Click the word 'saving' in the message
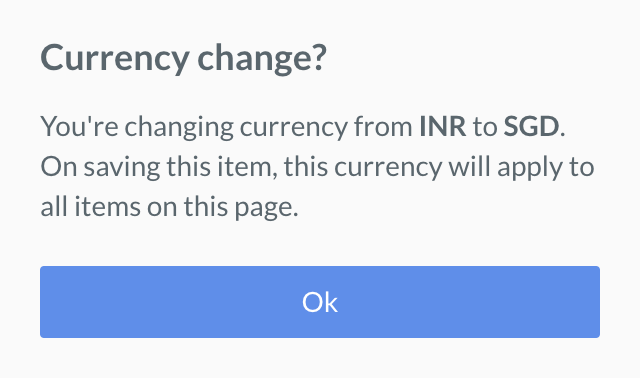Screen dimensions: 640x378 click(122, 169)
